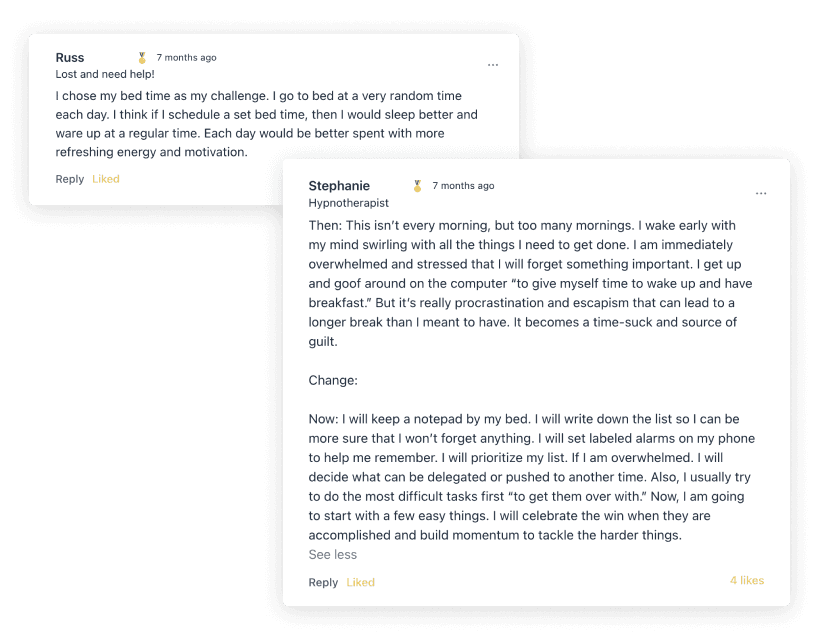Reply to Russ's bed time comment

pyautogui.click(x=70, y=179)
